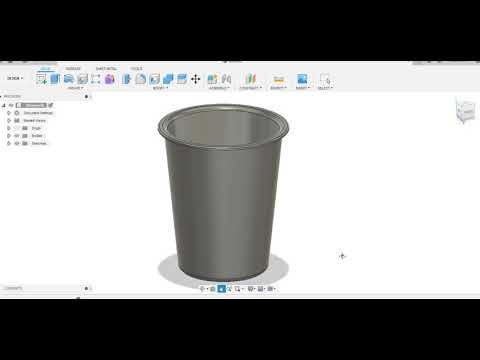Screen dimensions: 480x360
Task: Toggle visibility eye of Origin folder
Action: [x=17, y=128]
